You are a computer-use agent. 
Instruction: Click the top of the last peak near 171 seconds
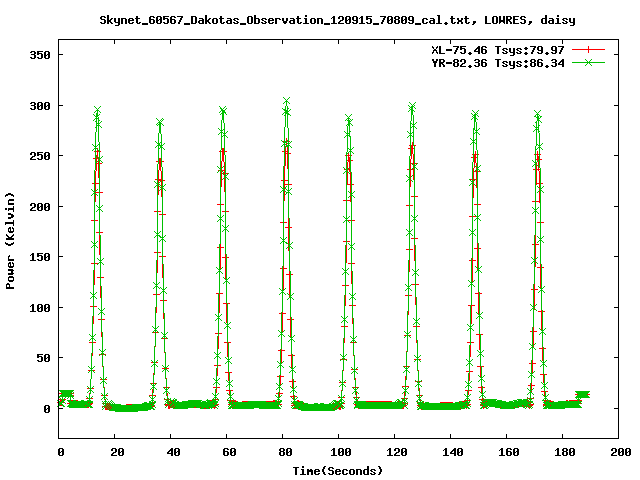538,114
